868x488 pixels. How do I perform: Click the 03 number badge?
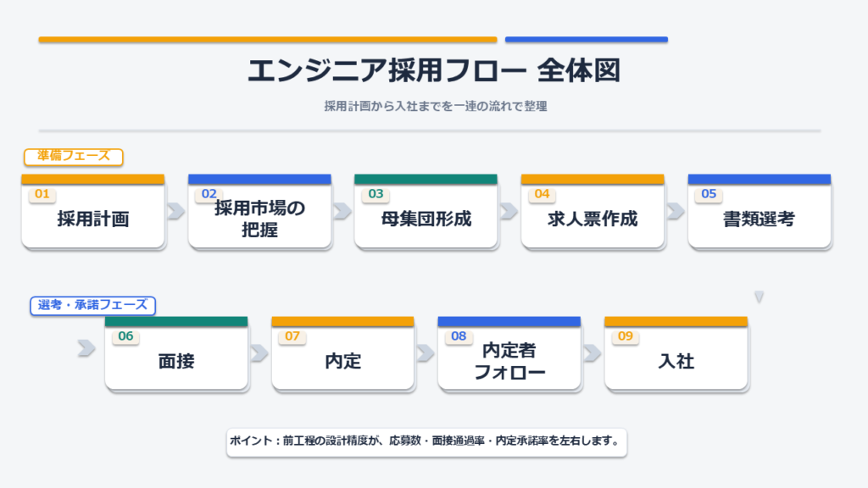click(376, 195)
